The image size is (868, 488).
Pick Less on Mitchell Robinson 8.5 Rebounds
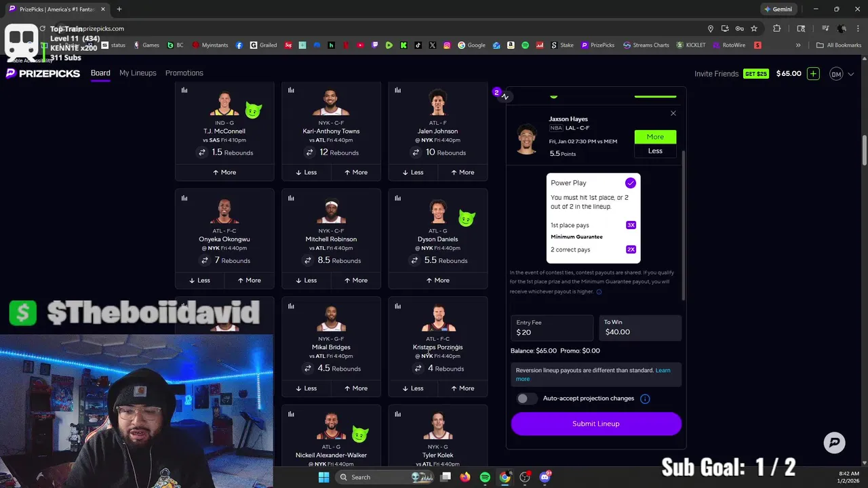pos(307,280)
